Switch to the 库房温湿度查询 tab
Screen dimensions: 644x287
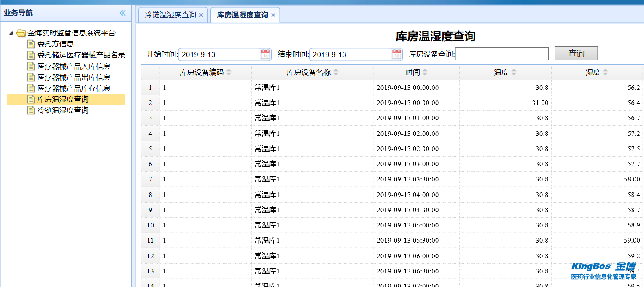click(x=242, y=15)
